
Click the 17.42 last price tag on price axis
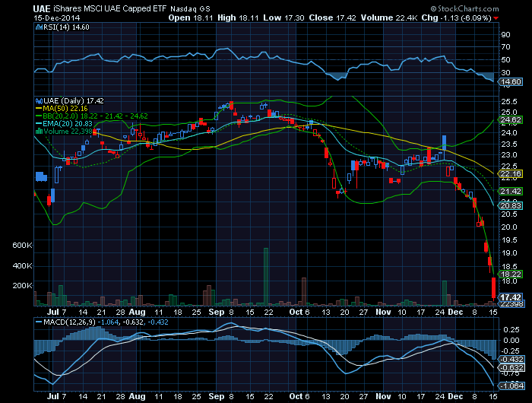click(x=511, y=297)
